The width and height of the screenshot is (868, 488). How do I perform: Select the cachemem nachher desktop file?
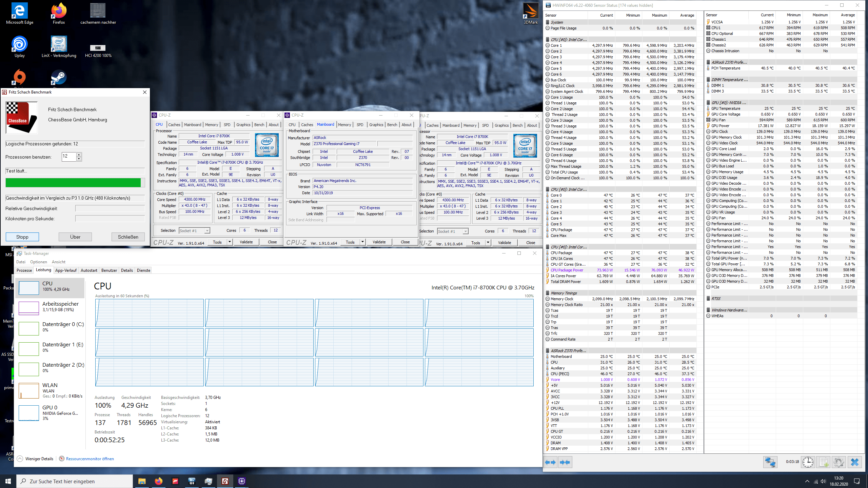click(98, 14)
